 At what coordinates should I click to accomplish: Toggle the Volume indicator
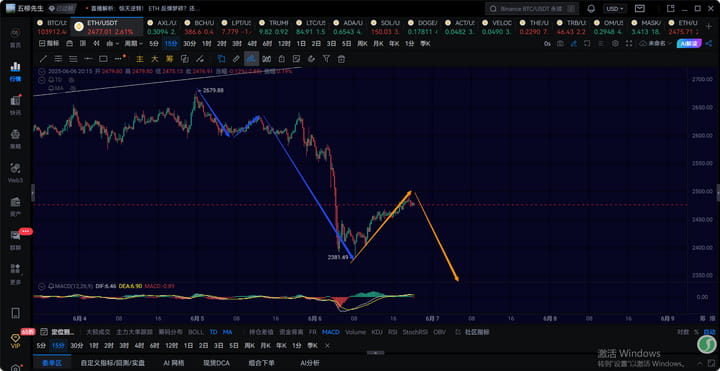coord(356,332)
